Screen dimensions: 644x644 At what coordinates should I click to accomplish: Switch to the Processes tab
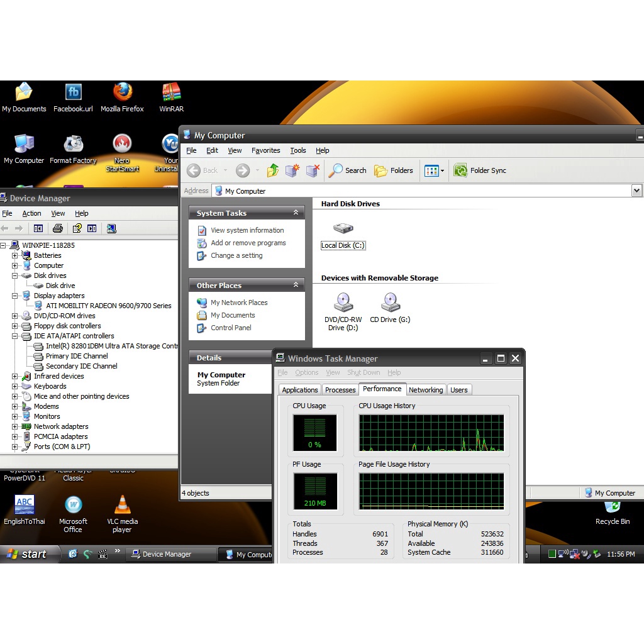coord(340,390)
